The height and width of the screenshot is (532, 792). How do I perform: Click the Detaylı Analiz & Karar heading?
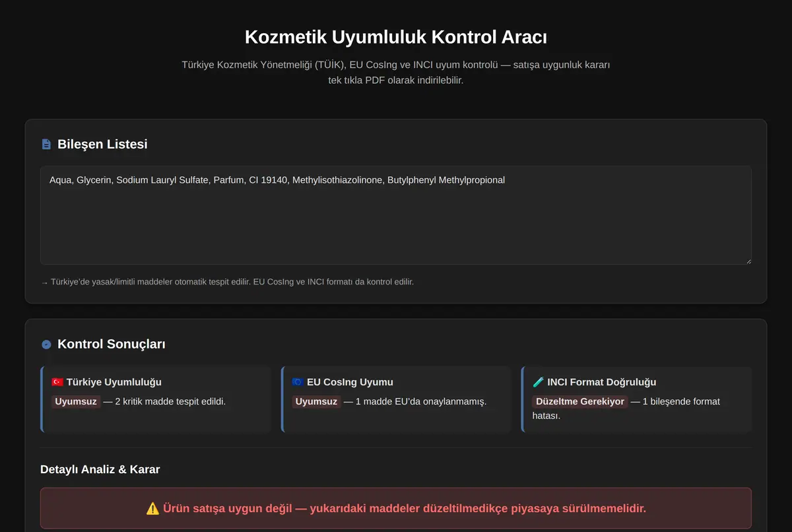(x=100, y=469)
